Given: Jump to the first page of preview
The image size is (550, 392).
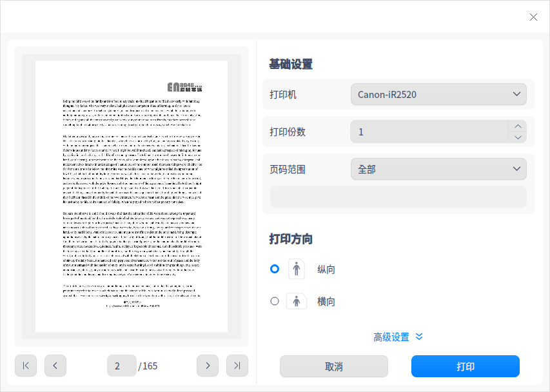Looking at the screenshot, I should [x=26, y=366].
